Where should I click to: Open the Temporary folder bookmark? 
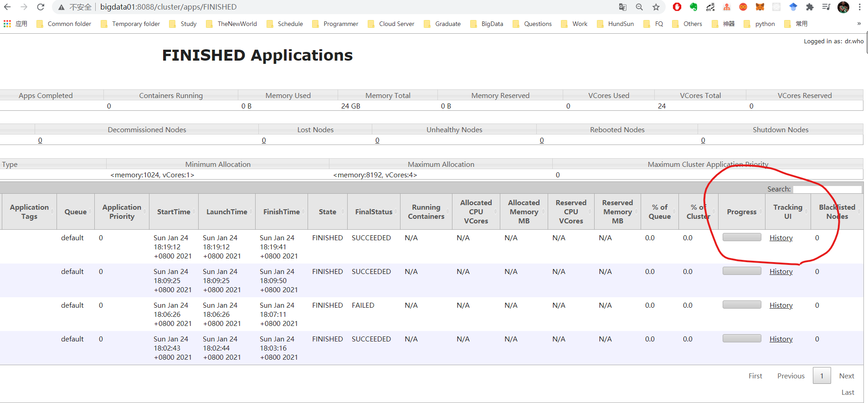point(130,24)
